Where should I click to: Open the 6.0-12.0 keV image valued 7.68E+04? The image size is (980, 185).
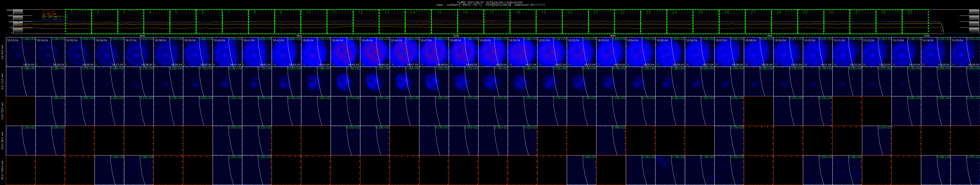point(316,81)
